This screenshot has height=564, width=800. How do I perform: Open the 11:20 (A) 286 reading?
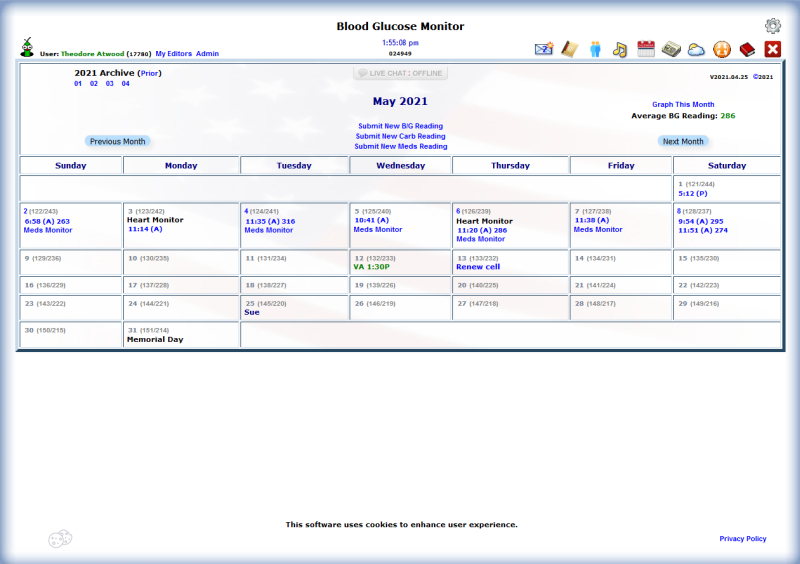(482, 231)
